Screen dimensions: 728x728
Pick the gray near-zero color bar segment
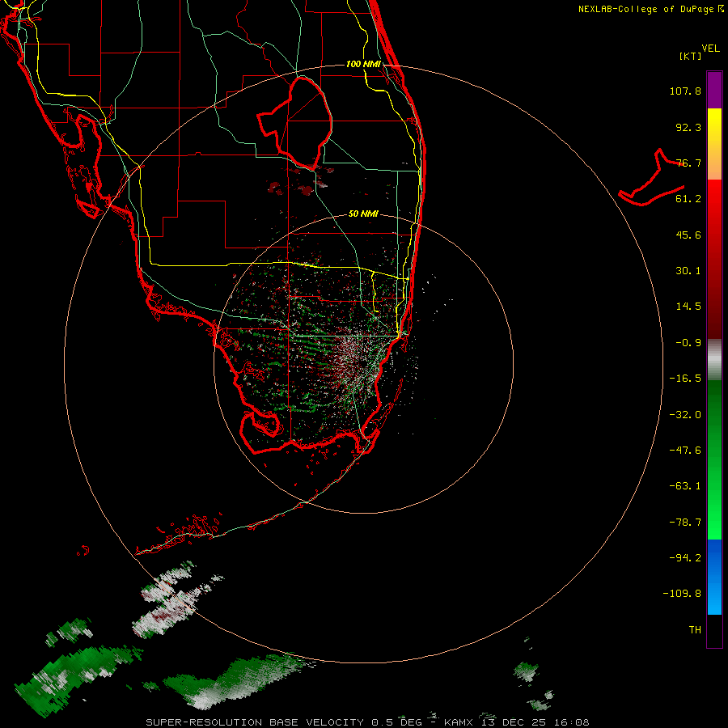(714, 359)
